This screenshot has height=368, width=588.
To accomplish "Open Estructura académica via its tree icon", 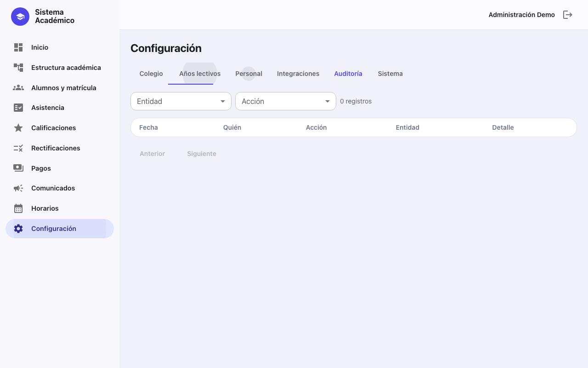I will 18,68.
